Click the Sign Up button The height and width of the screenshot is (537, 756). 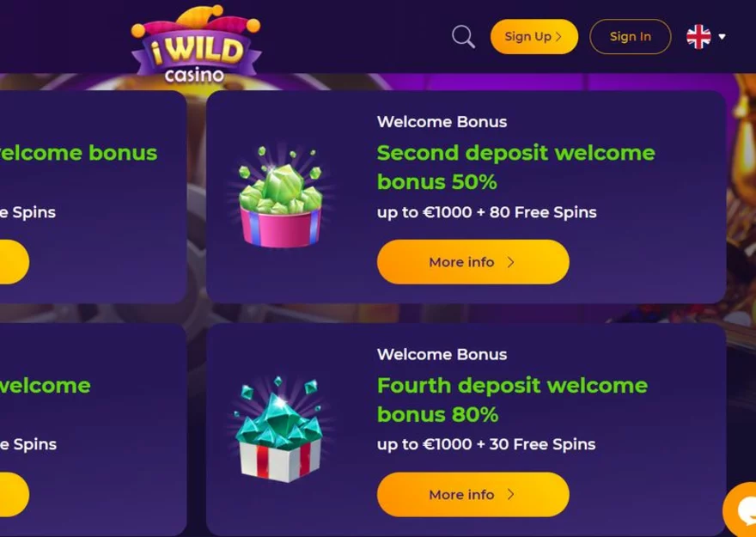click(534, 37)
